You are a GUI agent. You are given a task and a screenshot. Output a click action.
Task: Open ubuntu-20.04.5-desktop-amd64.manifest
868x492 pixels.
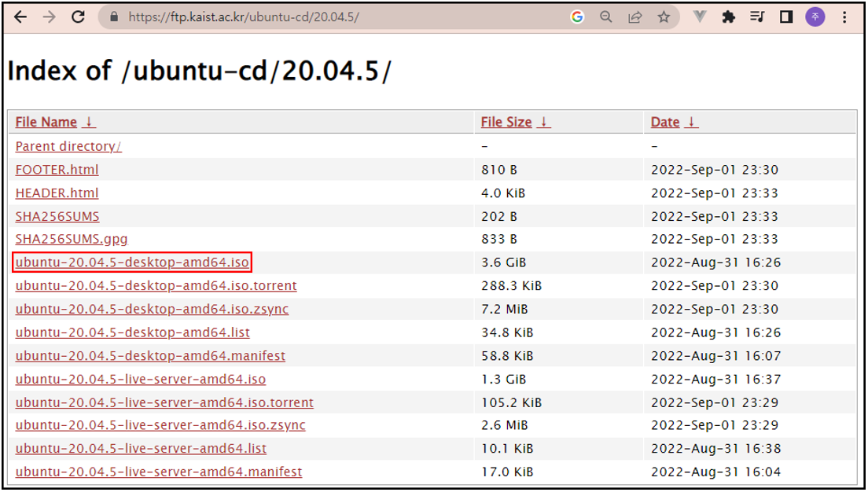pos(151,356)
